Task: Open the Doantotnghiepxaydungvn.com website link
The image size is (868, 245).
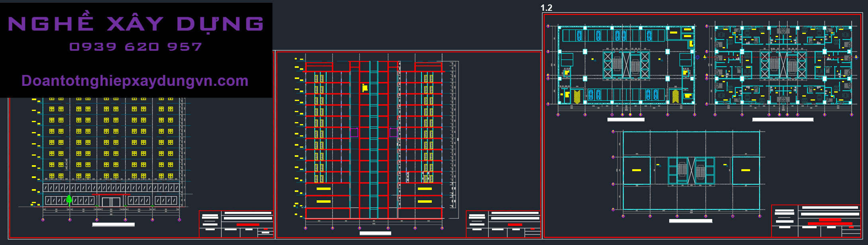Action: click(x=135, y=81)
